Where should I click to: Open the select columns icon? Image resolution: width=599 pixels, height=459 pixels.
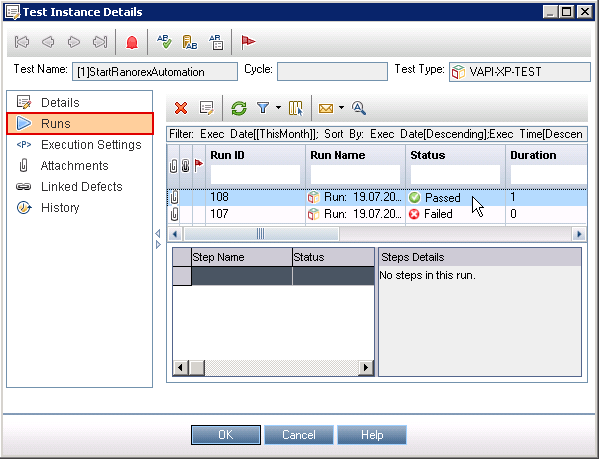tap(296, 108)
